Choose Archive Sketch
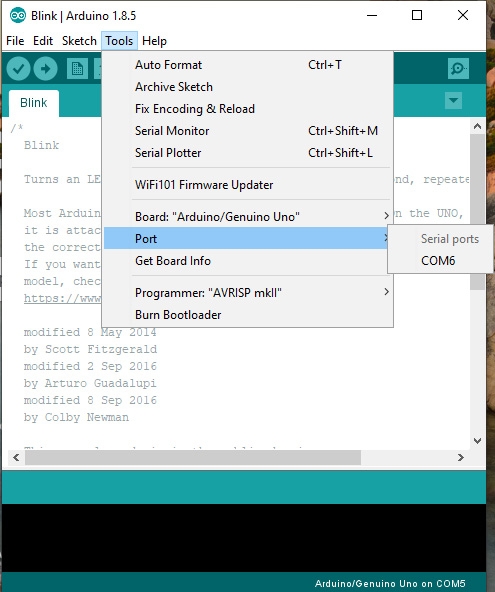 (x=248, y=87)
